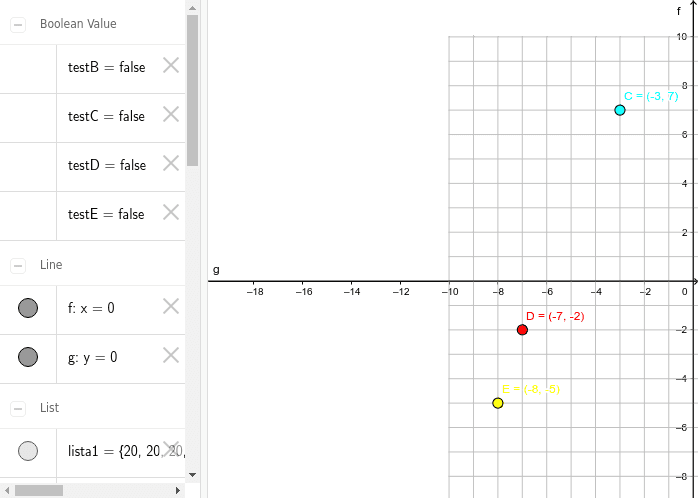This screenshot has height=500, width=700.
Task: Select the testB = false entry
Action: (107, 67)
